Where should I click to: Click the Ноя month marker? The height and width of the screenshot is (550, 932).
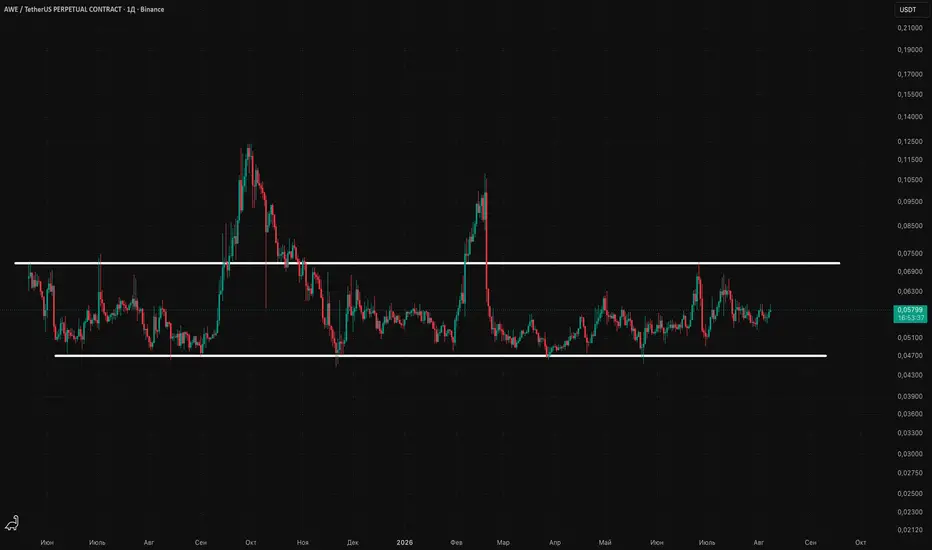tap(303, 542)
